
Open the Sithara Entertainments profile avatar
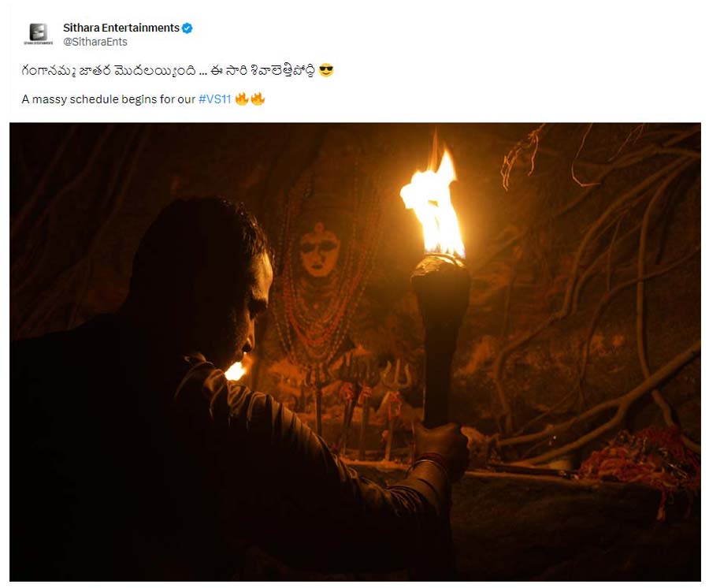(39, 34)
